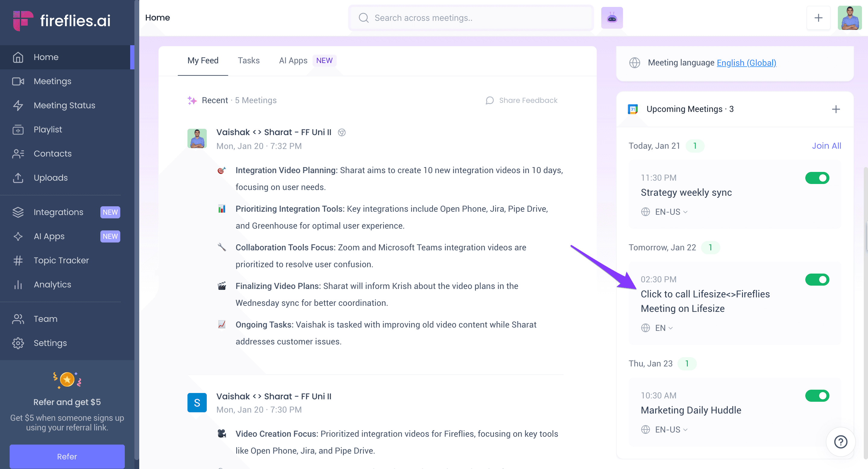Click the sidebar scrollbar
868x469 pixels.
(x=137, y=229)
